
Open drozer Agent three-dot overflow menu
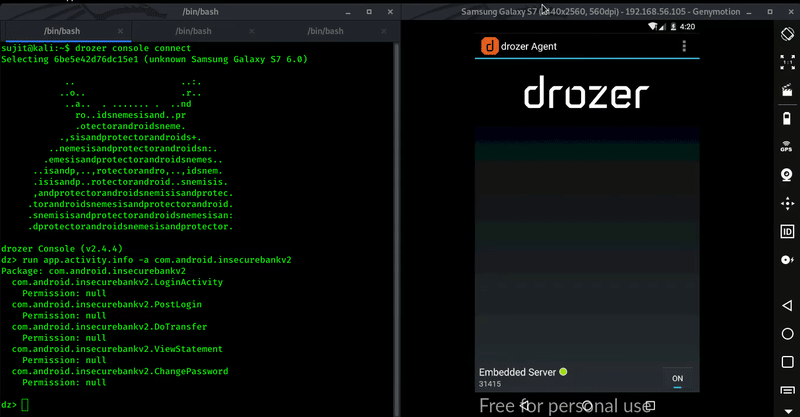684,46
